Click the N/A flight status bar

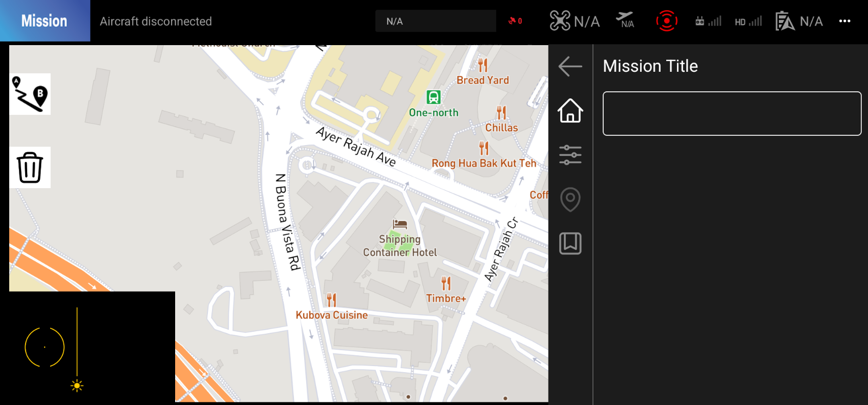click(435, 21)
